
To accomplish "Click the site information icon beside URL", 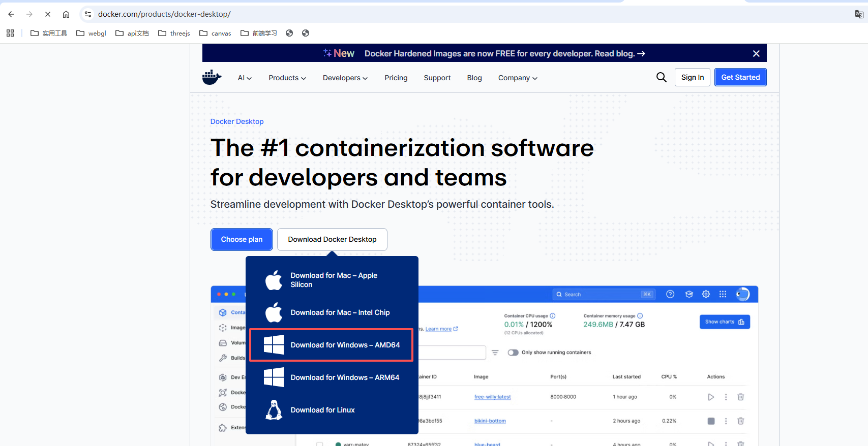I will click(88, 14).
